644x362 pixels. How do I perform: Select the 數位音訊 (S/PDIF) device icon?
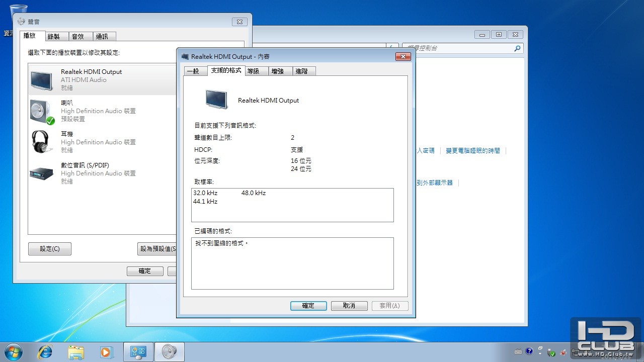41,174
